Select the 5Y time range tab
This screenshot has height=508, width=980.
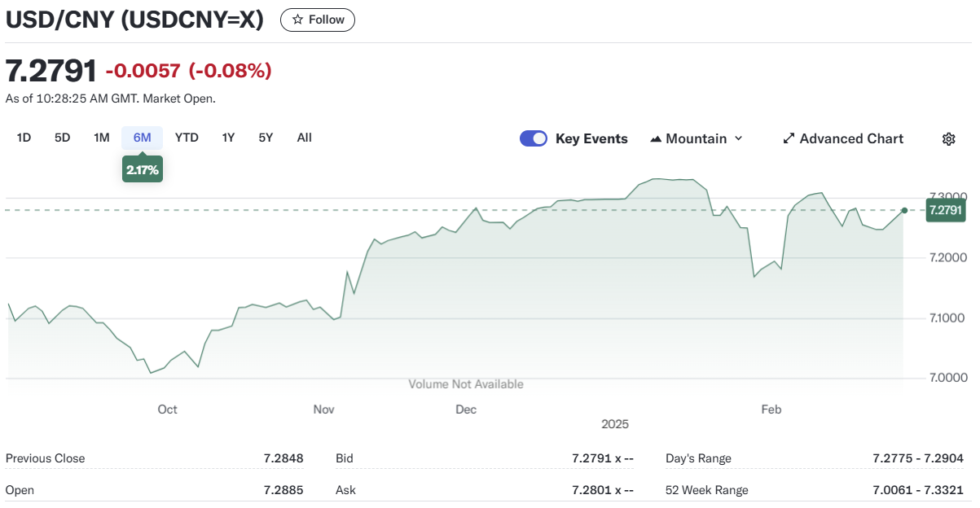coord(266,138)
